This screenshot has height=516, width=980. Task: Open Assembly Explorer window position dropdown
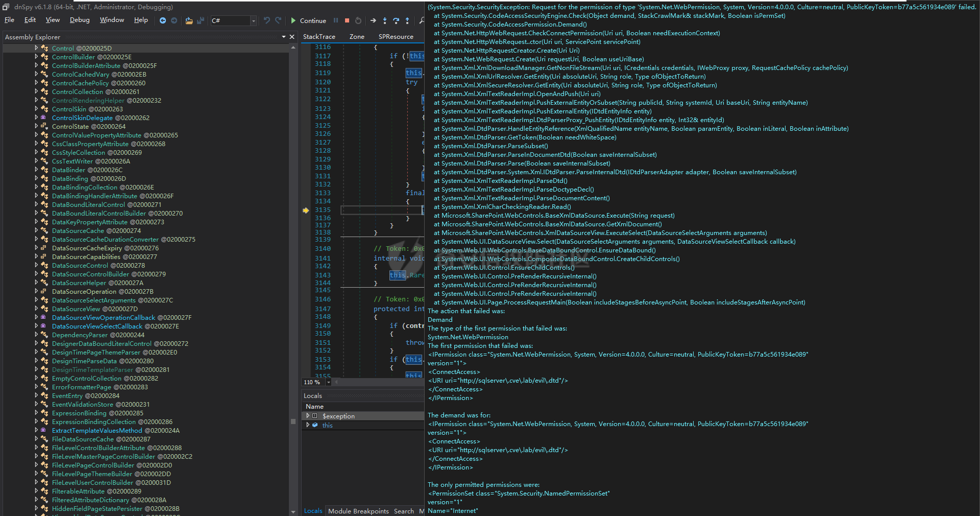tap(284, 37)
